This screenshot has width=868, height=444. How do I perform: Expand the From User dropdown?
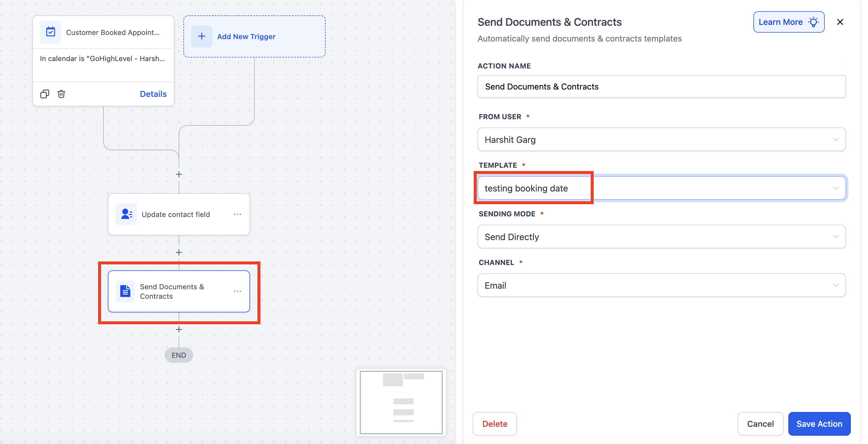click(x=662, y=140)
